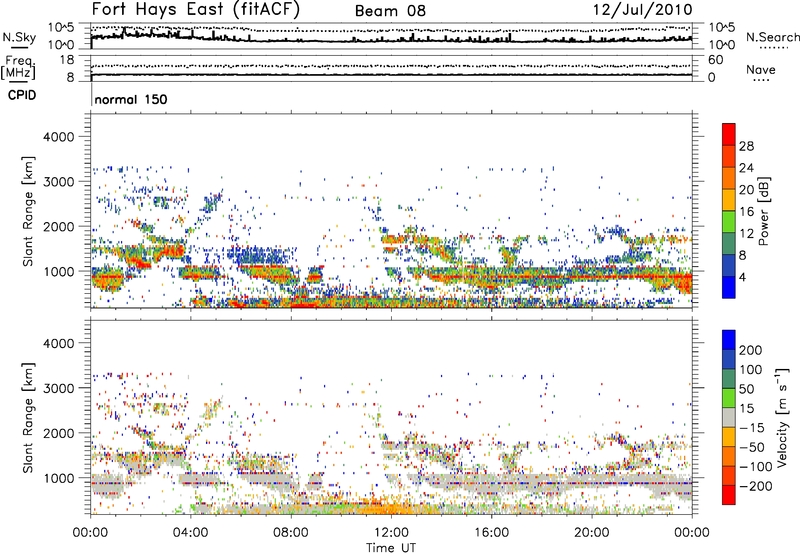The height and width of the screenshot is (554, 800).
Task: Click the red top segment of power colorbar
Action: coord(729,134)
